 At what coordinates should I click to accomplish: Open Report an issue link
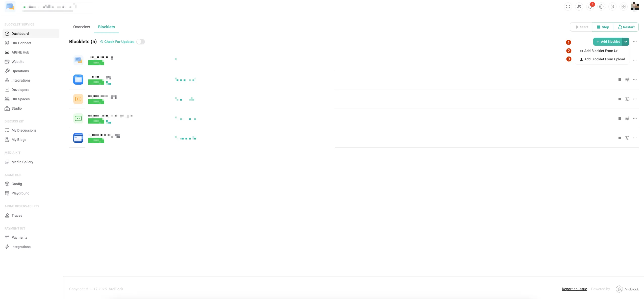click(574, 289)
